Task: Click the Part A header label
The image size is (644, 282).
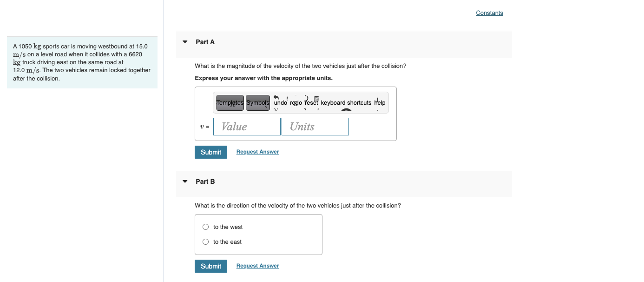Action: click(x=205, y=42)
